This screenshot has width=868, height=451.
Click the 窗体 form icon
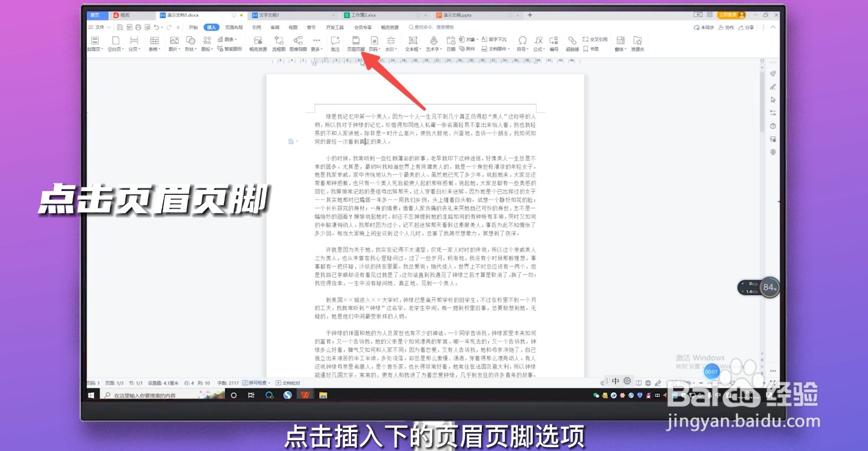pos(621,44)
